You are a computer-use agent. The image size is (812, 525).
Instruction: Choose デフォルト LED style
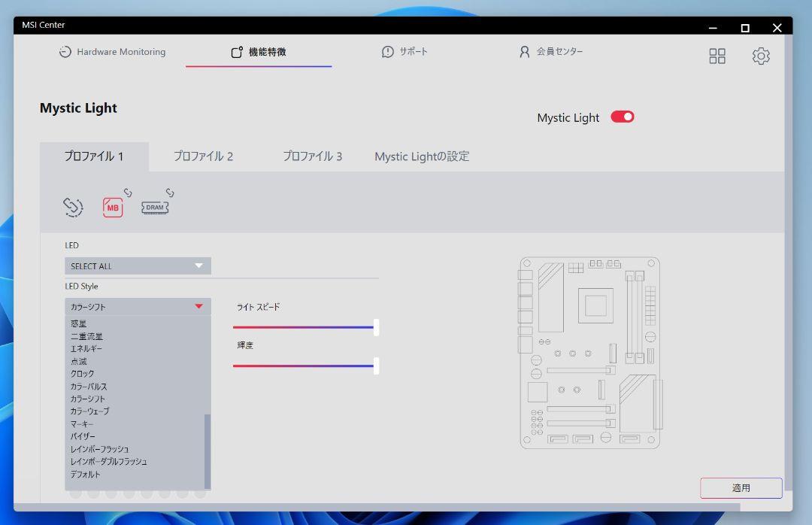click(86, 474)
